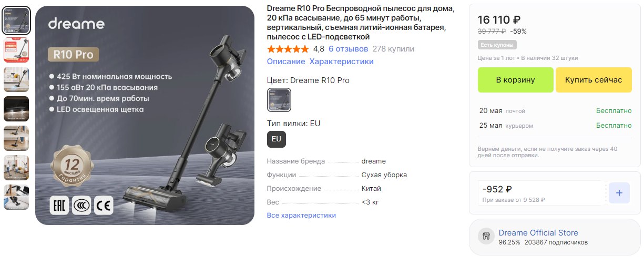This screenshot has height=266, width=644.
Task: Choose the Dreame R10 Pro color swatch
Action: click(279, 100)
